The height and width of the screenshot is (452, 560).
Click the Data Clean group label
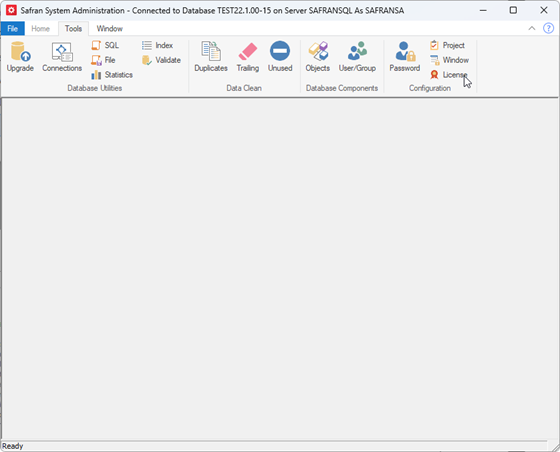click(244, 88)
